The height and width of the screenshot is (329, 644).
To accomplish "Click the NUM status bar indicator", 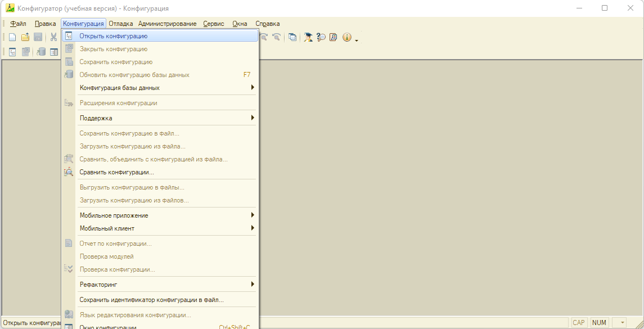I will pyautogui.click(x=600, y=323).
